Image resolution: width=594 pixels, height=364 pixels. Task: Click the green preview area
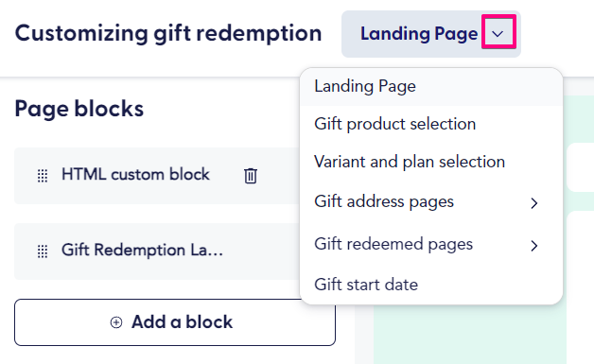coord(470,334)
